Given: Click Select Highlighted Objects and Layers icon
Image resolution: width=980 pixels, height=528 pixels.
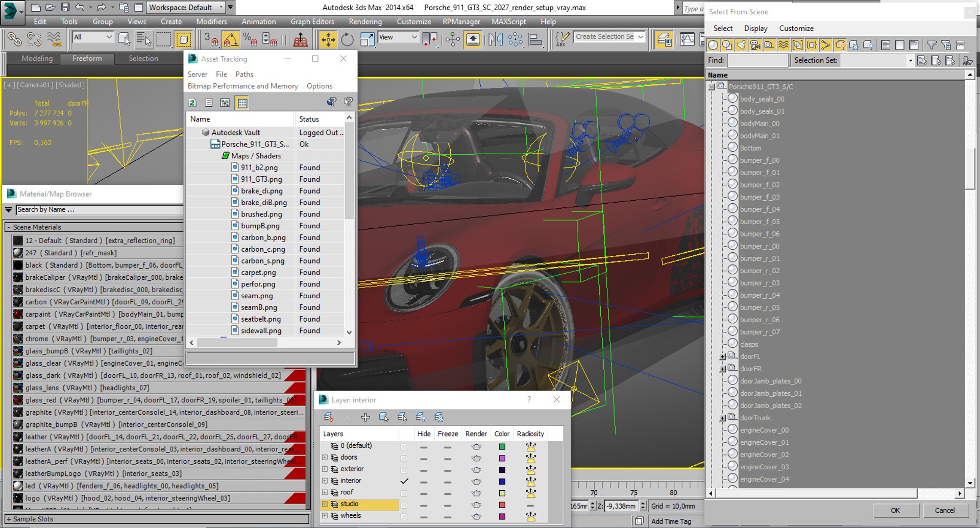Looking at the screenshot, I should [x=384, y=417].
